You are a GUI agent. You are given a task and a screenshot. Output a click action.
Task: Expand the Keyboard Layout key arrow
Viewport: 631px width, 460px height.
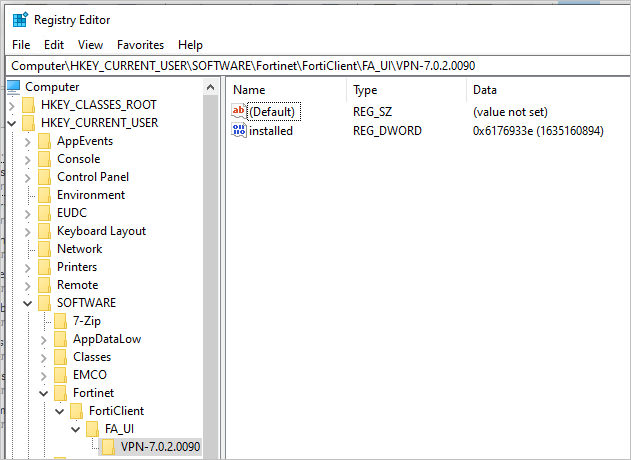pyautogui.click(x=27, y=231)
